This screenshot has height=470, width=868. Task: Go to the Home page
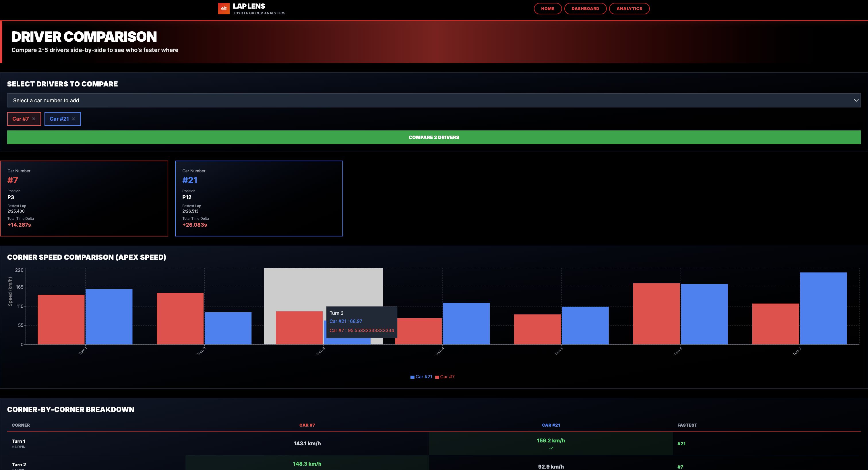pos(548,9)
